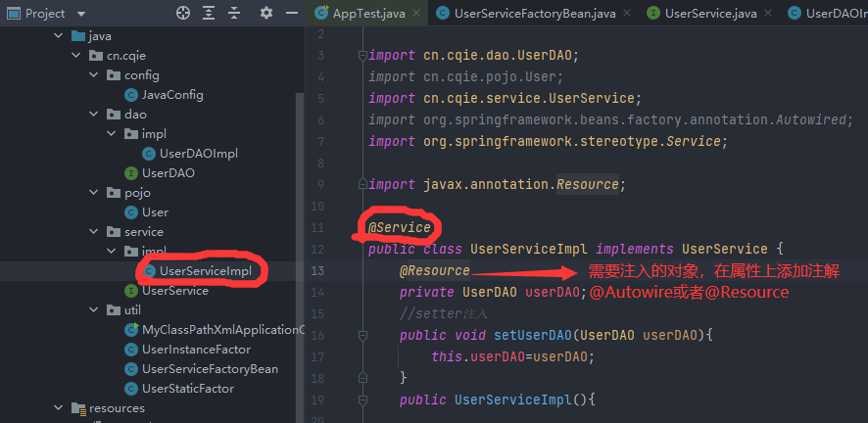Viewport: 868px width, 423px height.
Task: Select UserServiceImpl in project tree
Action: click(206, 271)
